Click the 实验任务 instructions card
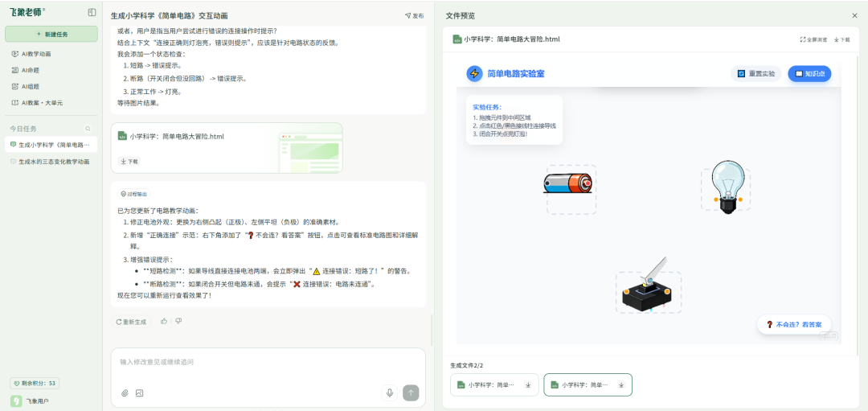 pos(514,120)
